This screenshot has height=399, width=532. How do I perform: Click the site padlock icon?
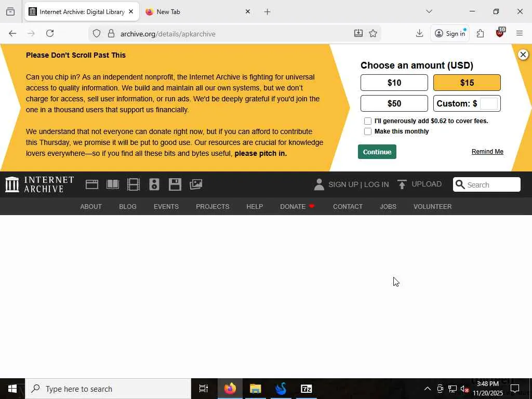111,34
